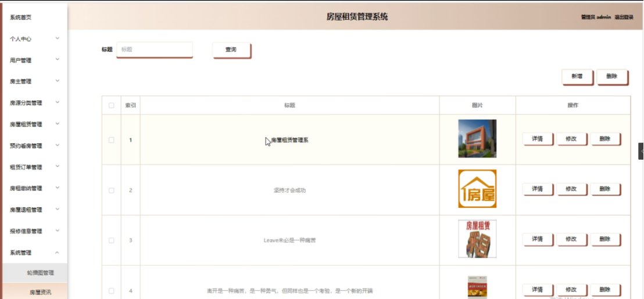Check the checkbox for row 4
The width and height of the screenshot is (644, 299).
click(111, 291)
